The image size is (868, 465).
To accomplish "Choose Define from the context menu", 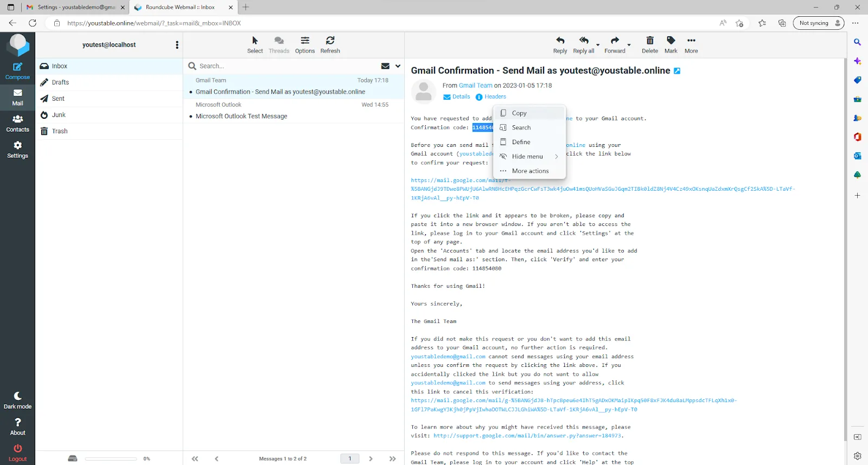I will pos(529,142).
